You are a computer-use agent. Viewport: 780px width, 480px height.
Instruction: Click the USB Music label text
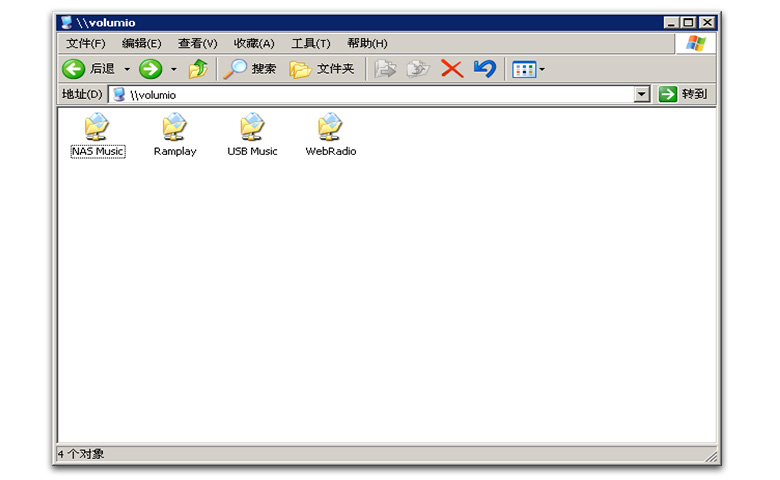coord(252,151)
